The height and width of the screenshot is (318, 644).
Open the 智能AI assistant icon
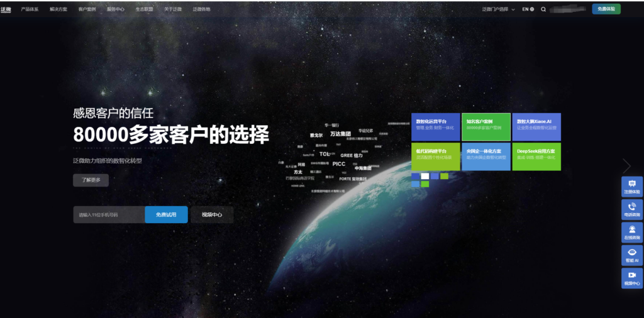[631, 255]
